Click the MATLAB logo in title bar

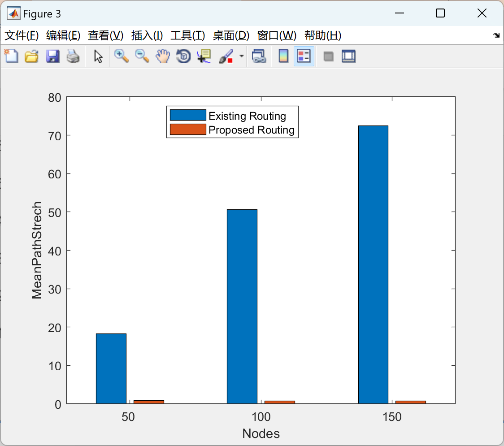13,13
